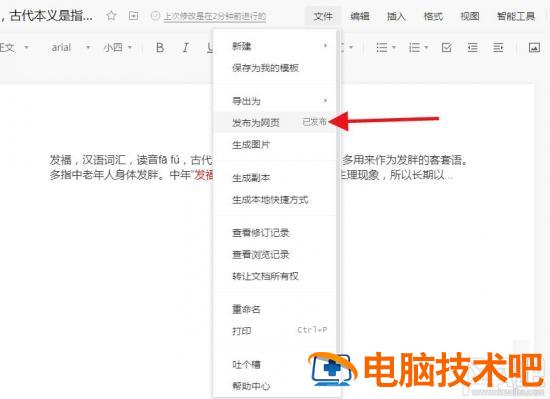Open the 小四 font size dropdown
The height and width of the screenshot is (399, 550).
click(118, 47)
